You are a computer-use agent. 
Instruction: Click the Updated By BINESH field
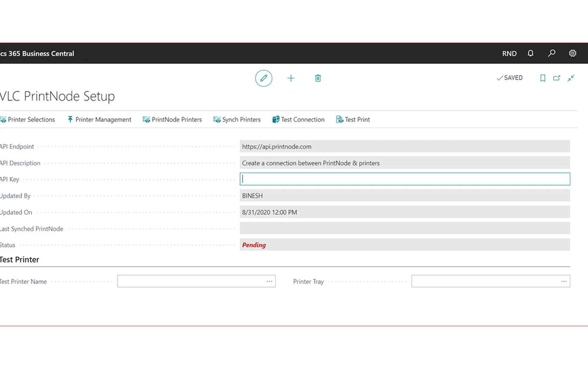pos(405,195)
